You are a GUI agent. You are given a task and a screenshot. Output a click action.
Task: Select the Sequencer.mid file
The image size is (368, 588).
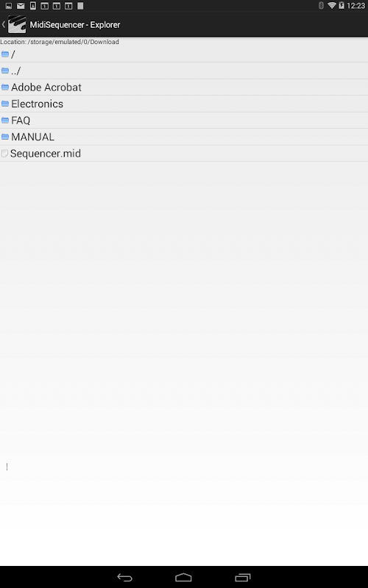pos(184,154)
